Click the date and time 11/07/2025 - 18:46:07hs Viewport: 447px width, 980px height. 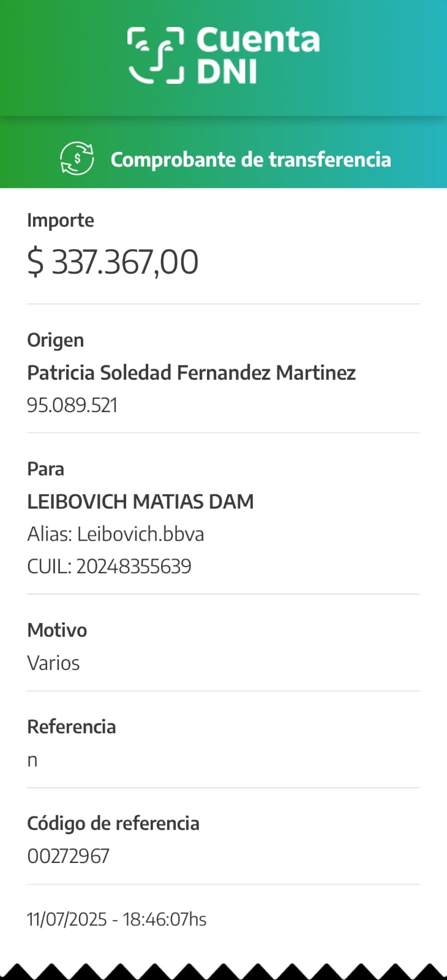pos(116,919)
